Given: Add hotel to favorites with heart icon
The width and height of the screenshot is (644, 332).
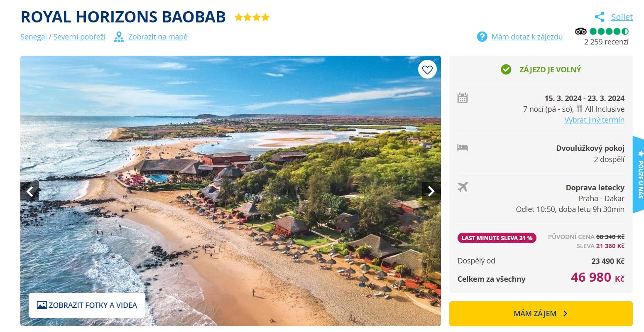Looking at the screenshot, I should (x=427, y=69).
